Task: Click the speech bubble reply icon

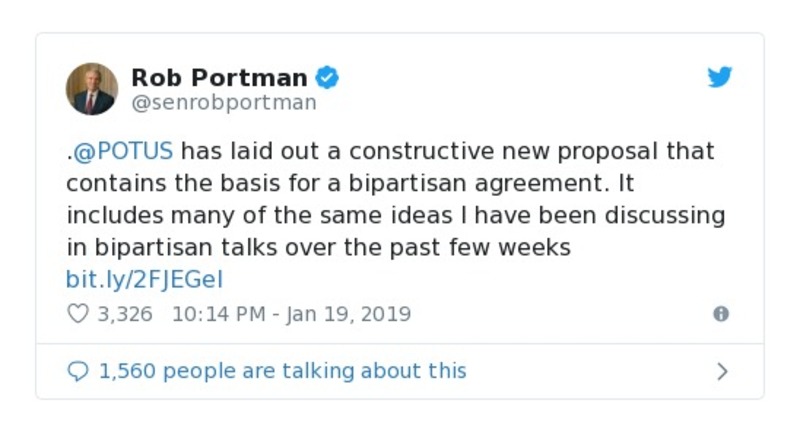Action: pos(78,371)
